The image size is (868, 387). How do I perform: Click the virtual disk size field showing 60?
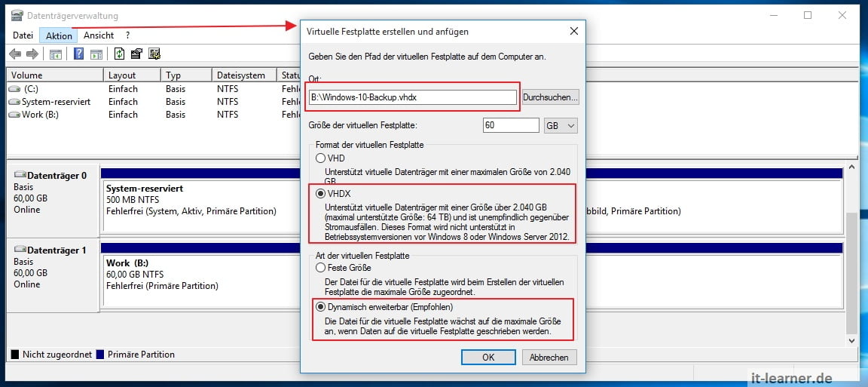tap(510, 125)
